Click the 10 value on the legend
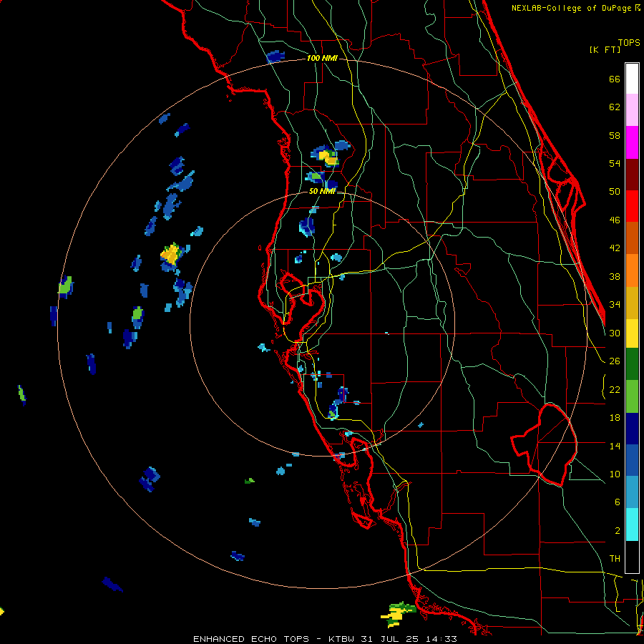Screen dimensions: 644x644 [x=615, y=474]
